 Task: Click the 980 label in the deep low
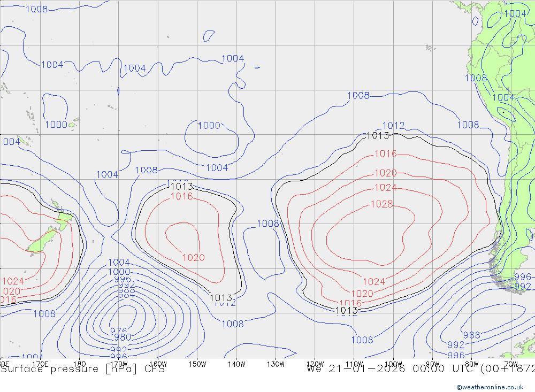123,337
